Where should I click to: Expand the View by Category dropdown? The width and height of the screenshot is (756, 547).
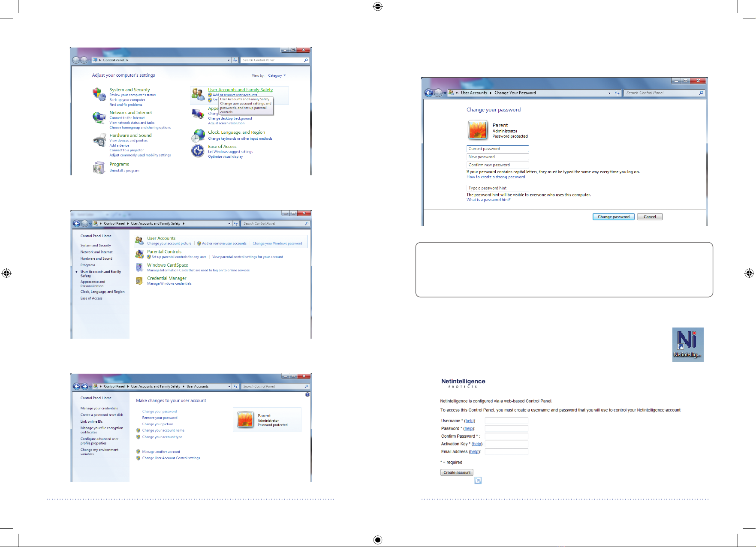point(277,75)
